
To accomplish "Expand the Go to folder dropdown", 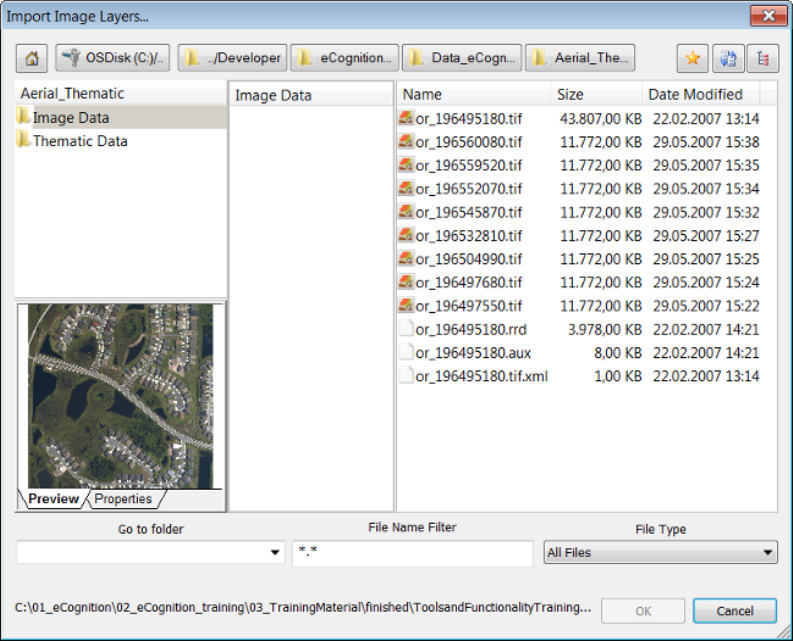I will point(276,553).
